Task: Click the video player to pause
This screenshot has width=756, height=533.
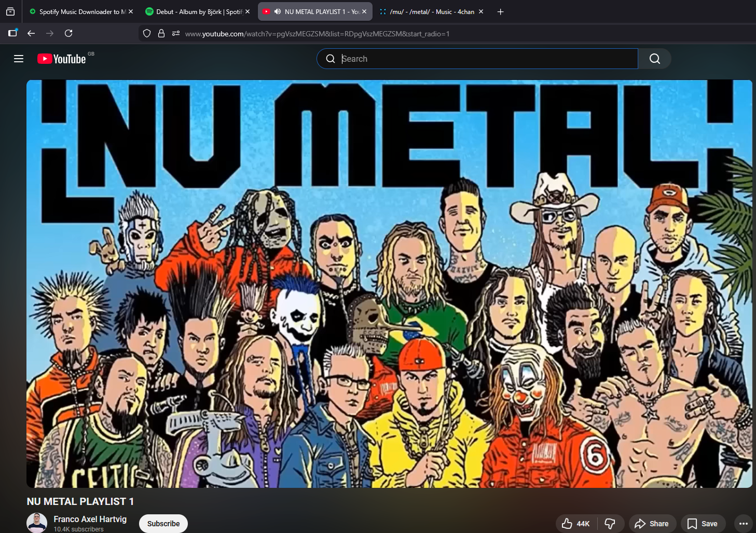Action: [389, 284]
